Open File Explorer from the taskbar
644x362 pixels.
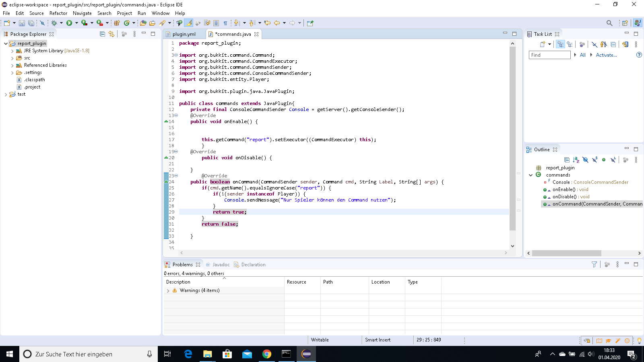pyautogui.click(x=207, y=354)
